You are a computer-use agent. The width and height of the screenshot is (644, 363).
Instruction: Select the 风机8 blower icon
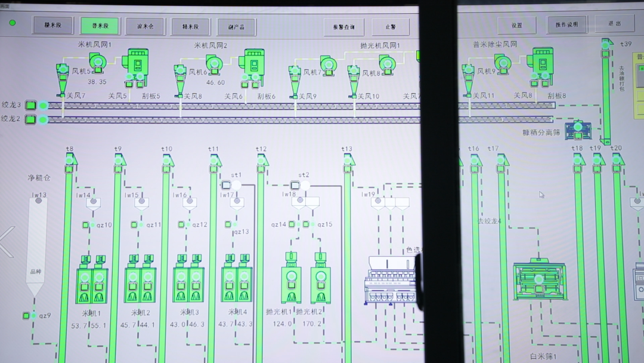(387, 66)
